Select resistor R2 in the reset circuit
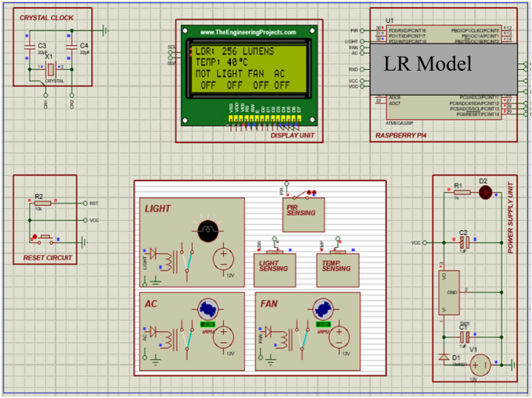The width and height of the screenshot is (532, 398). tap(43, 203)
